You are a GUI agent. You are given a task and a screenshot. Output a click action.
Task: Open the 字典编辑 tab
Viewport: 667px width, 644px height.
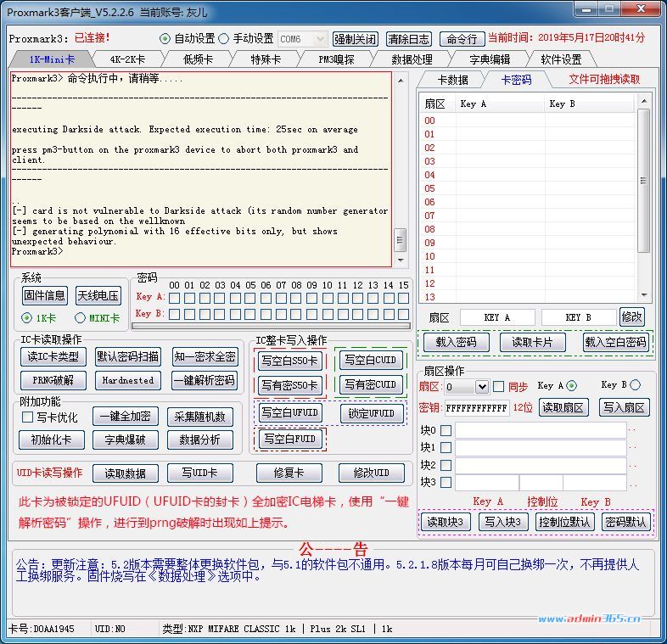point(490,59)
